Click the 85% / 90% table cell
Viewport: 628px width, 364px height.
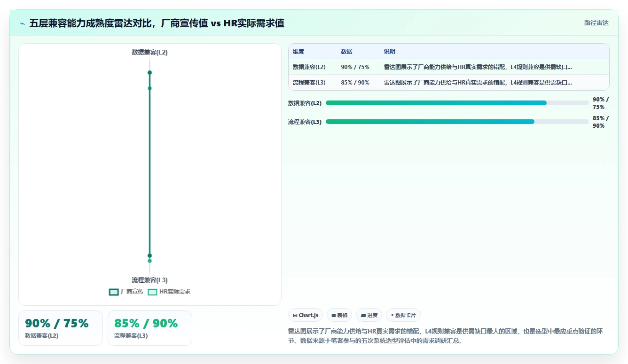[355, 83]
